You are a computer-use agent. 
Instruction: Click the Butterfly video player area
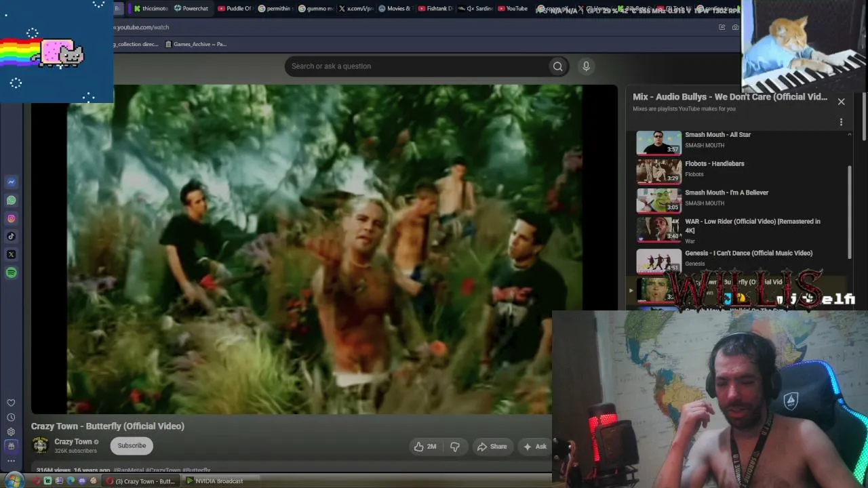(324, 249)
